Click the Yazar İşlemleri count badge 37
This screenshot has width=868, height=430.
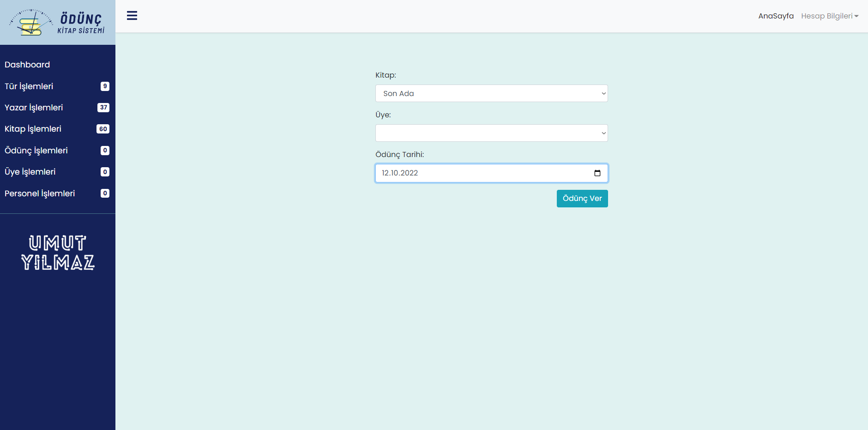pyautogui.click(x=103, y=108)
